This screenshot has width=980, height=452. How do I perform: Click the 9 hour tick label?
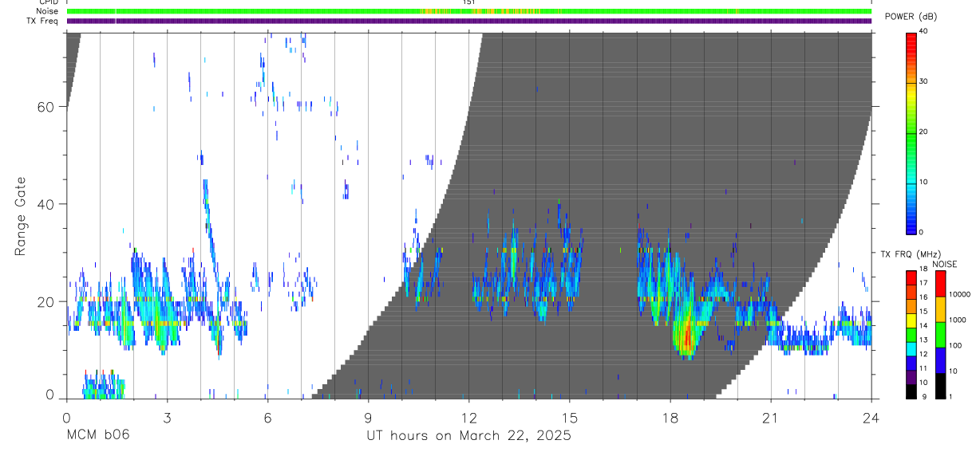[x=368, y=417]
